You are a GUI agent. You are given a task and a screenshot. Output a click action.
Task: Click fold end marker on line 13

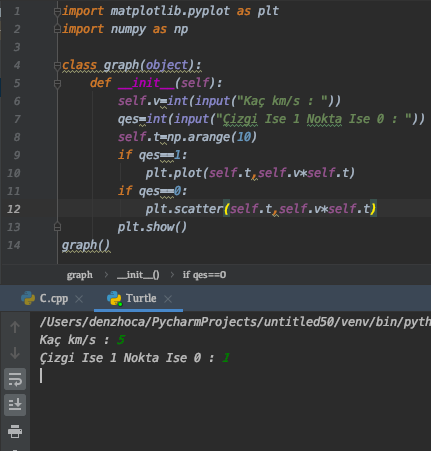pyautogui.click(x=57, y=227)
